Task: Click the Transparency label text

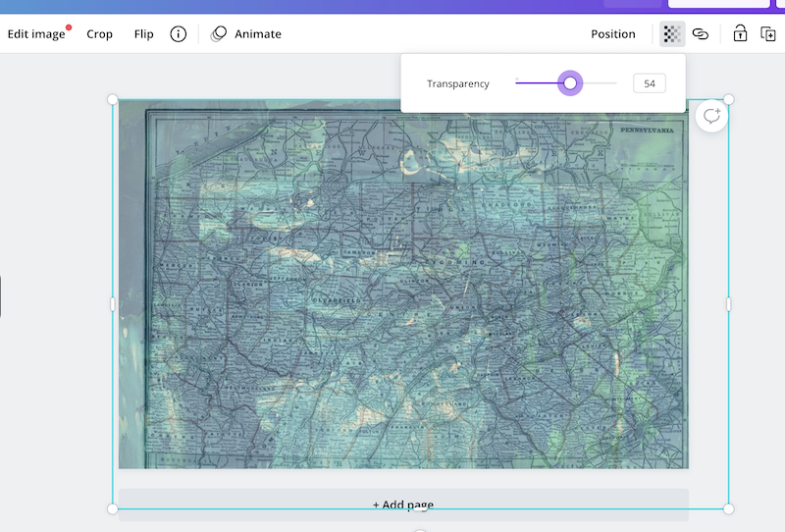Action: [x=458, y=83]
